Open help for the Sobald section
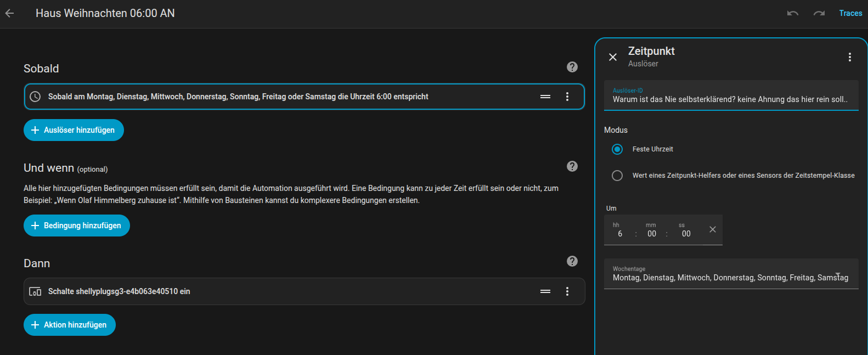 coord(572,67)
